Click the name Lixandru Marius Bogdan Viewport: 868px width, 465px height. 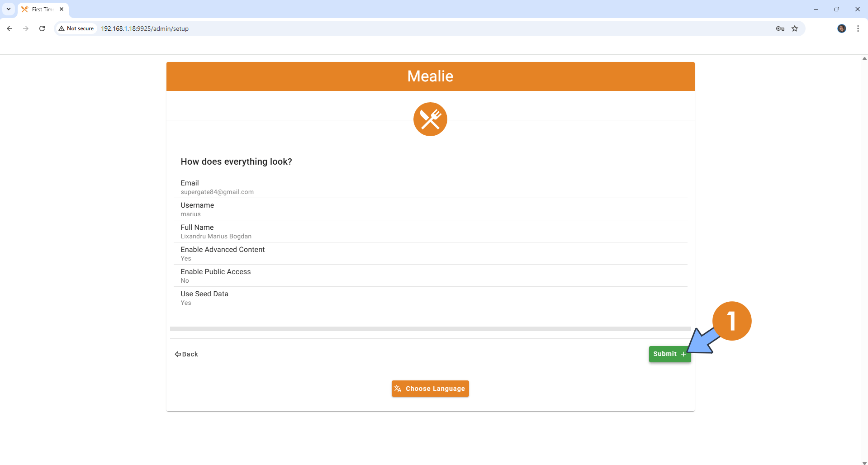[x=216, y=236]
